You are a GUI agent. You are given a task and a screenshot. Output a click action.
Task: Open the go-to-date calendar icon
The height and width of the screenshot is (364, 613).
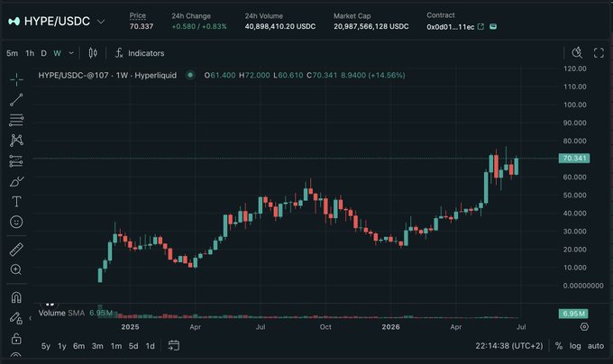coord(174,345)
